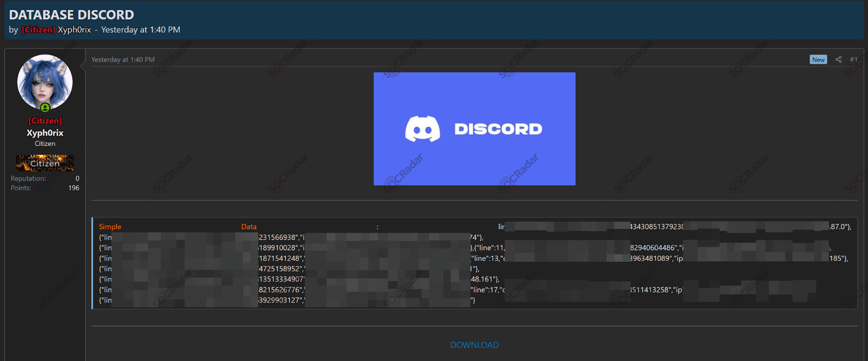Open post number #1 permalink
The height and width of the screenshot is (361, 868).
pyautogui.click(x=854, y=60)
